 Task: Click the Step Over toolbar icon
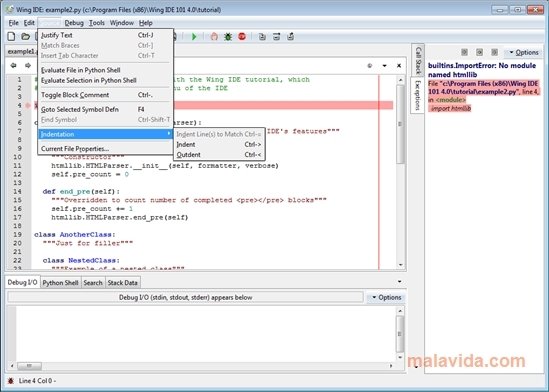pos(276,36)
